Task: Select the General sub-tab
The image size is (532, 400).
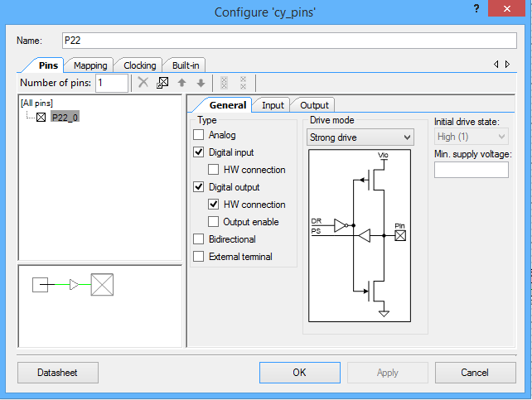Action: pos(228,105)
